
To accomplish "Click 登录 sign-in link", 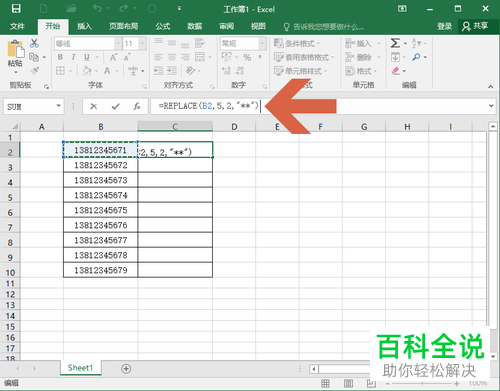I will tap(445, 26).
